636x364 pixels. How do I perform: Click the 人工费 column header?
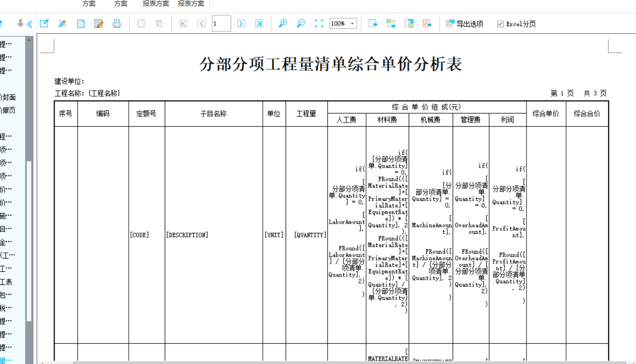click(346, 120)
